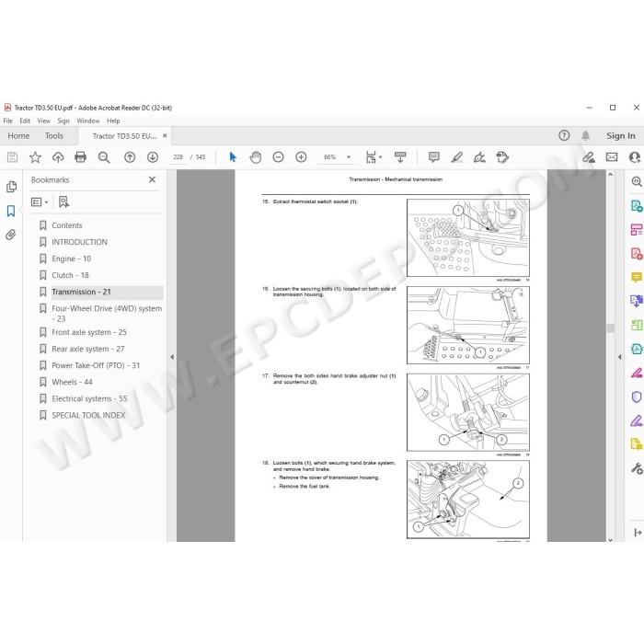Click the page number input field
Image resolution: width=644 pixels, height=644 pixels.
178,157
